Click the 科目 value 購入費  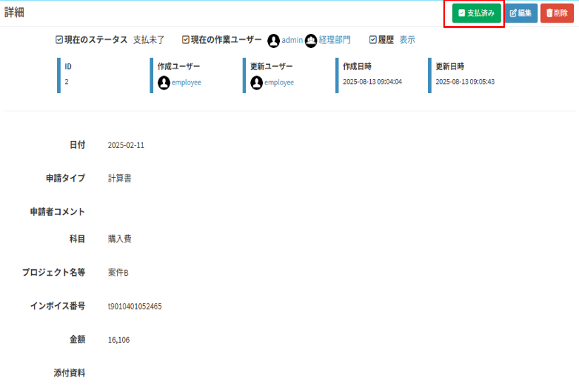tap(120, 239)
